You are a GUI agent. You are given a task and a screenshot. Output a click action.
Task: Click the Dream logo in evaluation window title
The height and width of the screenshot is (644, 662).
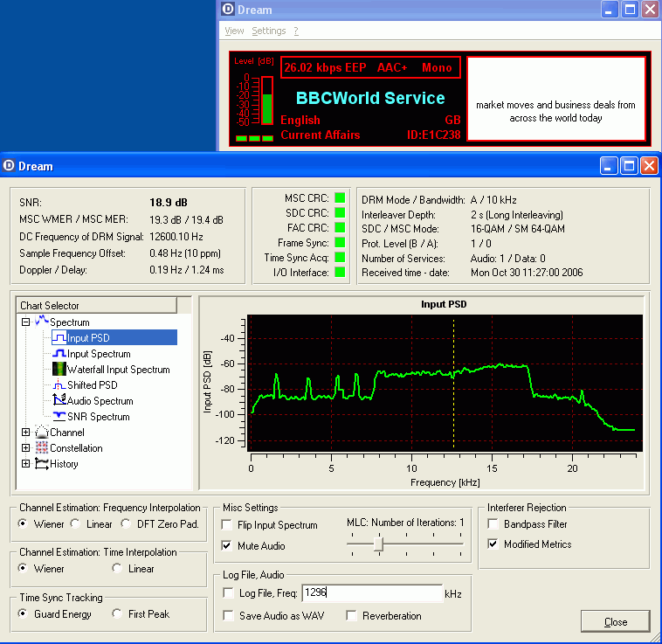pyautogui.click(x=9, y=165)
